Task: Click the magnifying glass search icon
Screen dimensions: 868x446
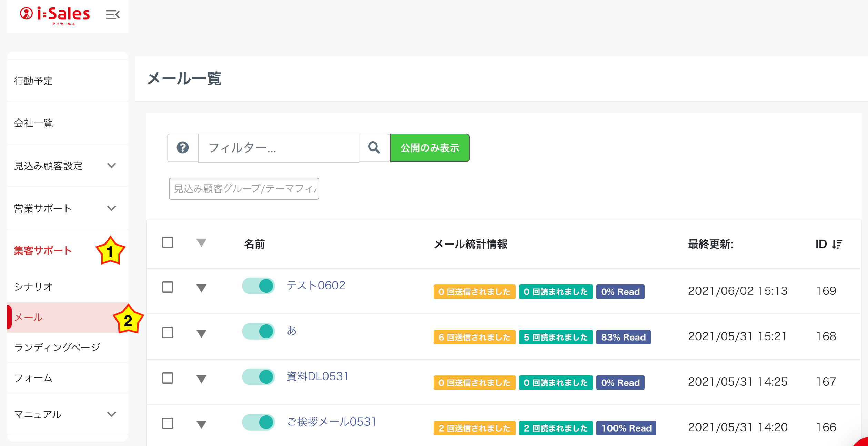Action: point(374,148)
